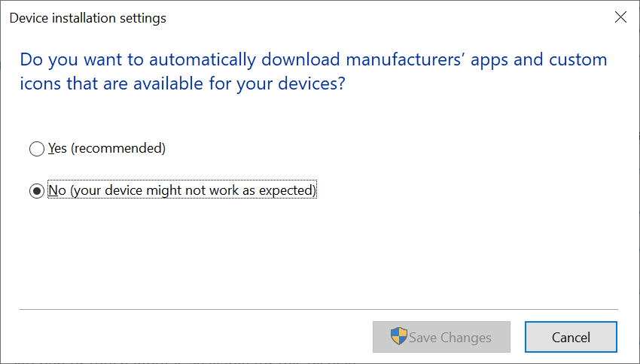The image size is (640, 364).
Task: Click the "Save Changes" text beside the shield
Action: pyautogui.click(x=450, y=338)
